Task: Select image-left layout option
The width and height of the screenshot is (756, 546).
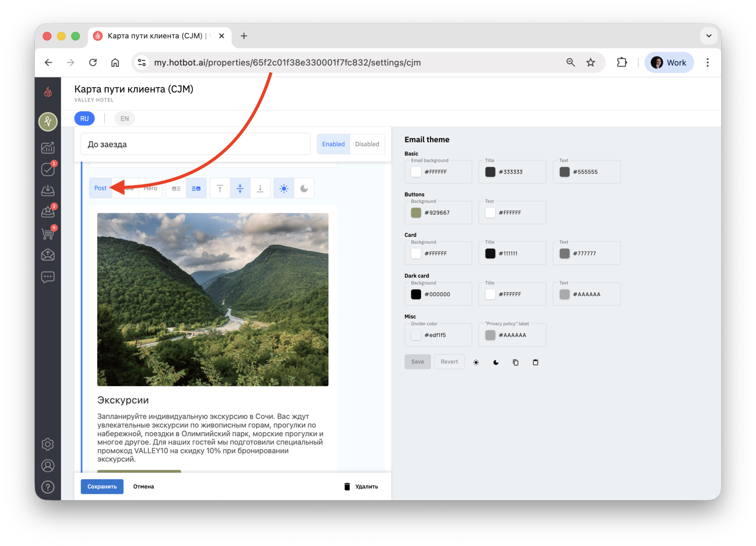Action: (176, 188)
